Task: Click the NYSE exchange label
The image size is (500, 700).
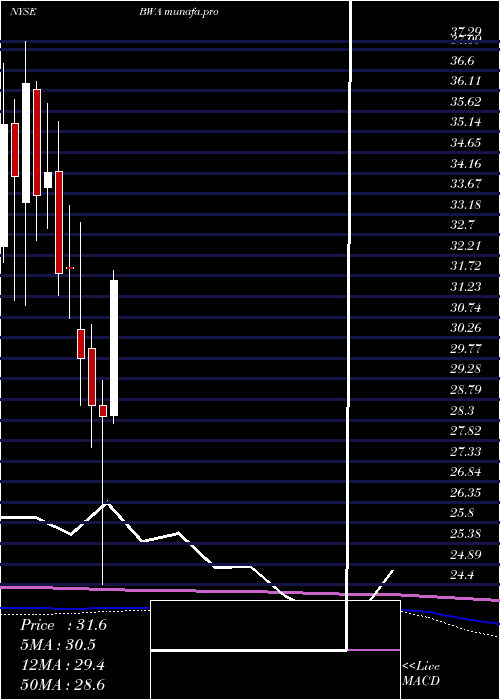Action: pyautogui.click(x=23, y=12)
